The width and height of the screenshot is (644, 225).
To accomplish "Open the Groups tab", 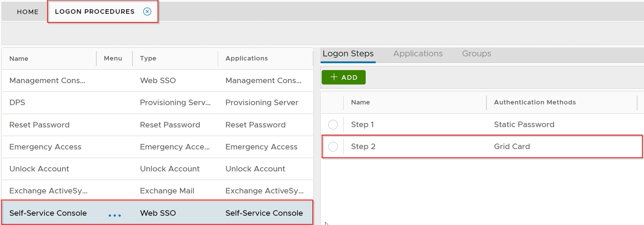I will point(476,54).
